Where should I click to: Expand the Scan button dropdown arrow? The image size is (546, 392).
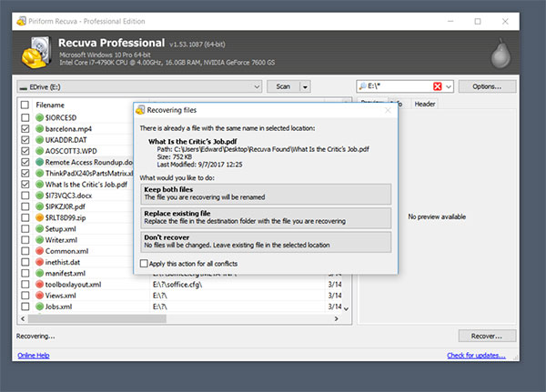click(306, 86)
